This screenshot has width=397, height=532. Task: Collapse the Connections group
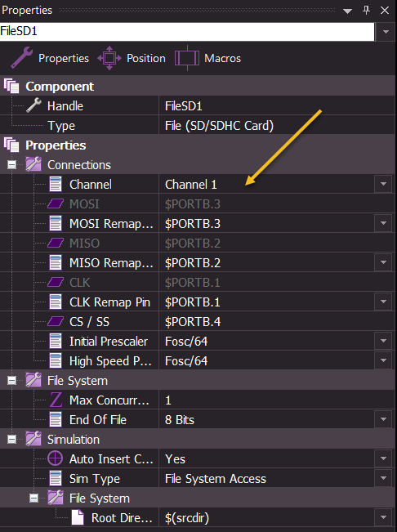pyautogui.click(x=12, y=165)
